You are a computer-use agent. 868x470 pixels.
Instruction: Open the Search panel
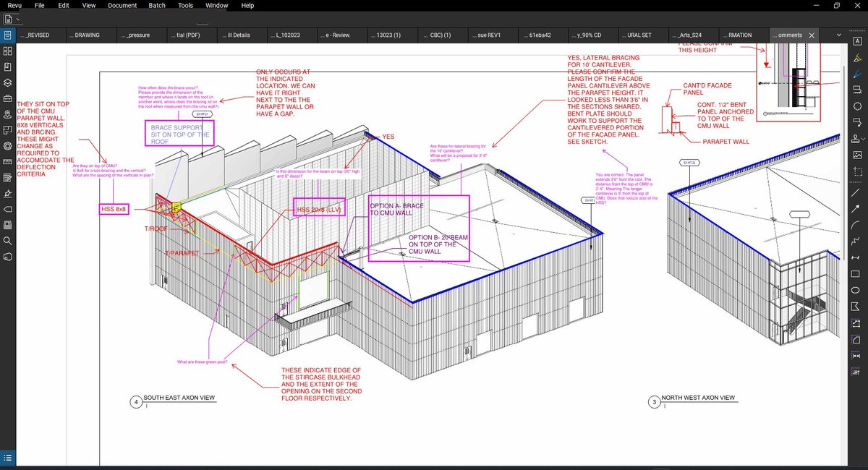coord(8,240)
